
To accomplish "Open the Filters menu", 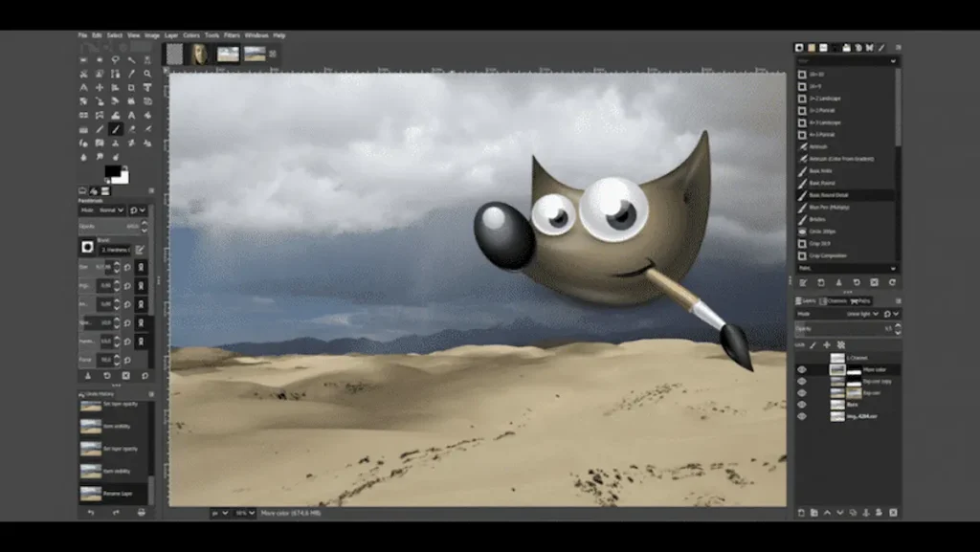I will (232, 35).
